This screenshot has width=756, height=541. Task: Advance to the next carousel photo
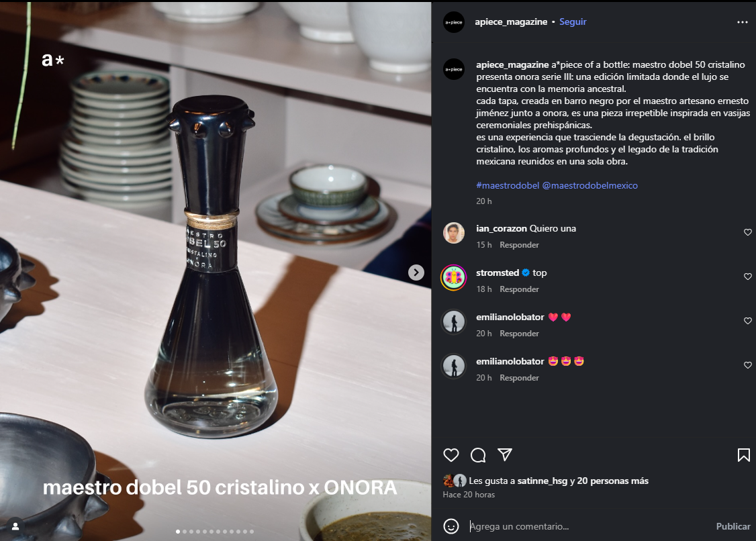[416, 273]
